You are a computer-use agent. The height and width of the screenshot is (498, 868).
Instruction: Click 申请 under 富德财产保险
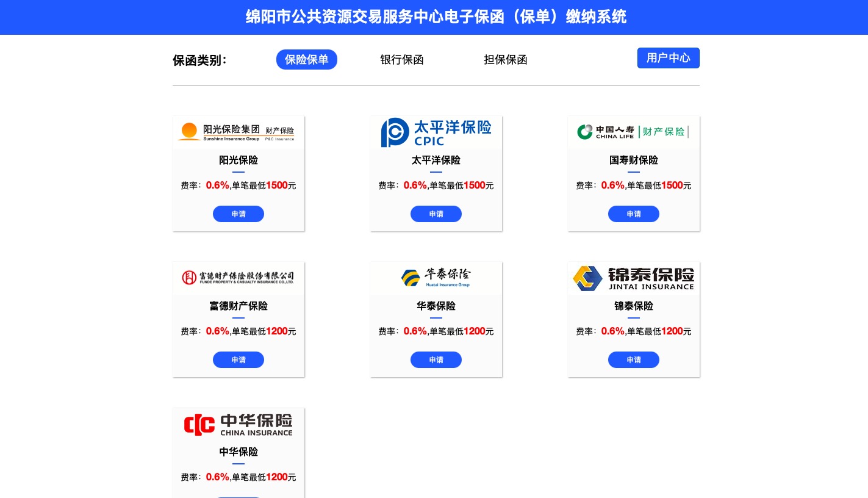[x=239, y=360]
